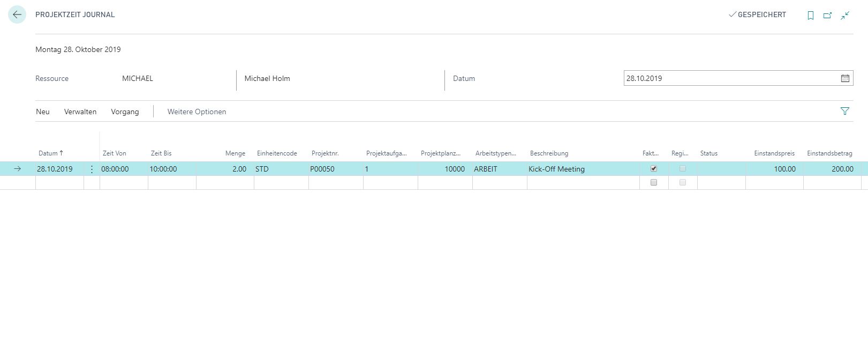
Task: Tick Regi. checkbox in the empty second row
Action: coord(683,182)
